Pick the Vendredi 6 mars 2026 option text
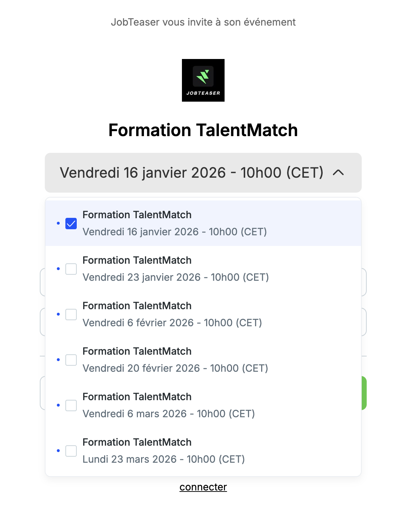Viewport: 420px width, 521px height. tap(168, 414)
